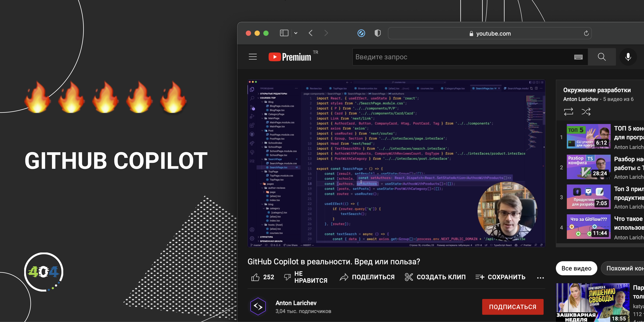Image resolution: width=644 pixels, height=322 pixels.
Task: Reload the page in Safari
Action: tap(586, 33)
